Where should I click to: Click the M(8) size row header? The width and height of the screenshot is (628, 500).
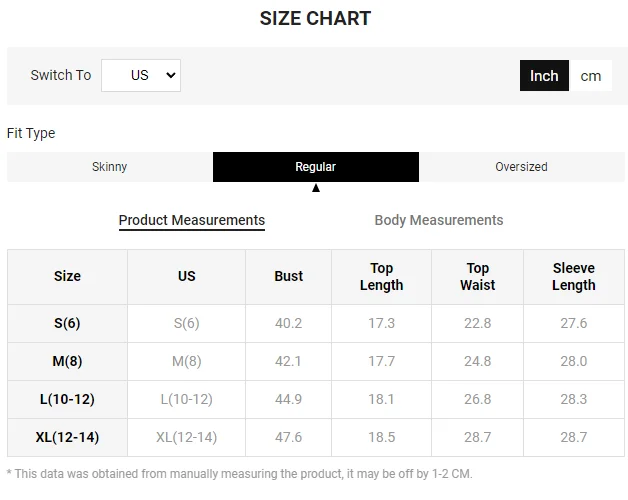click(67, 361)
